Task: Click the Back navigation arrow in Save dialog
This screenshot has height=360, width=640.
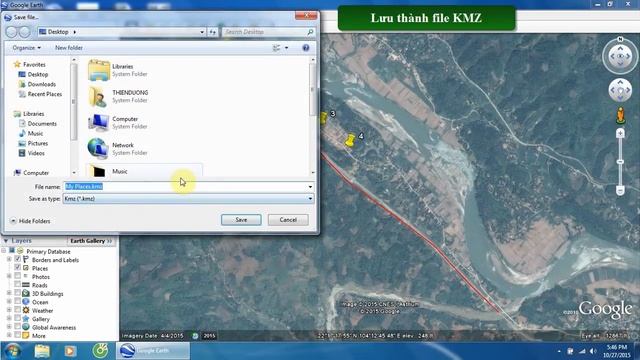Action: click(x=11, y=31)
